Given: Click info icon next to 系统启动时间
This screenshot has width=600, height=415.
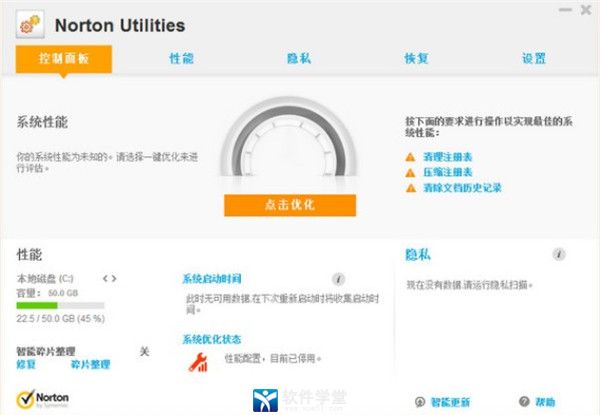Looking at the screenshot, I should pos(338,279).
